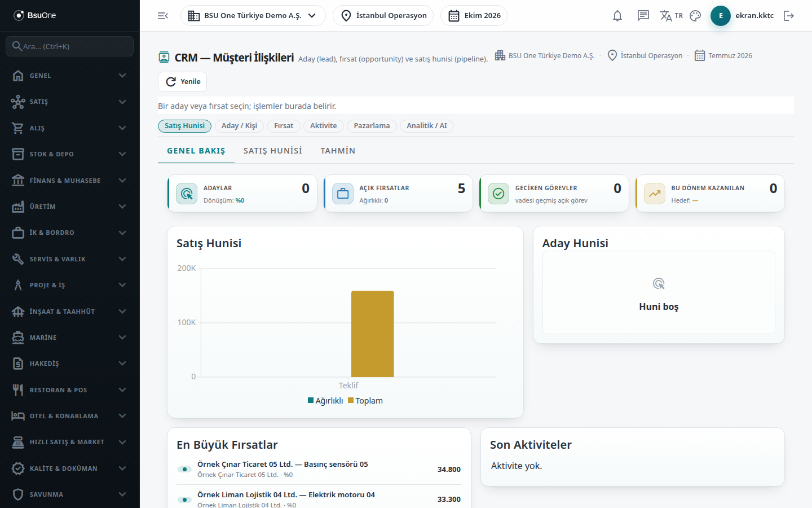Click the Savunma shield icon
The width and height of the screenshot is (812, 508).
(x=18, y=494)
